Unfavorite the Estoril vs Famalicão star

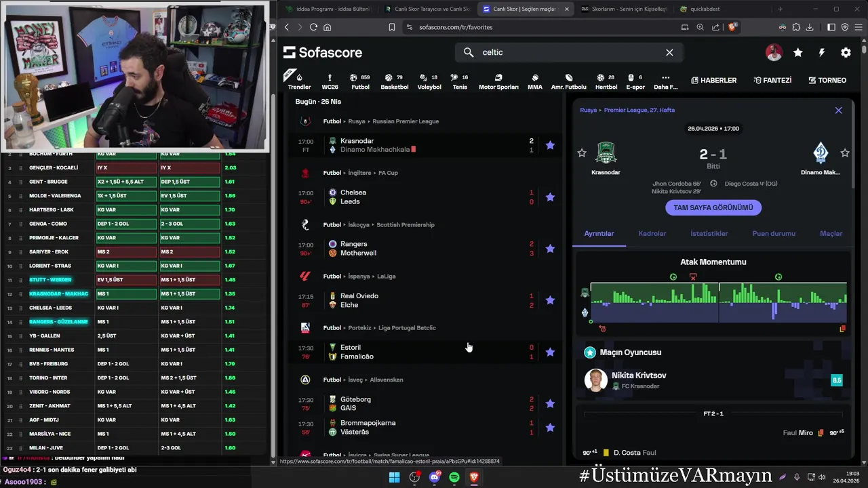[550, 352]
